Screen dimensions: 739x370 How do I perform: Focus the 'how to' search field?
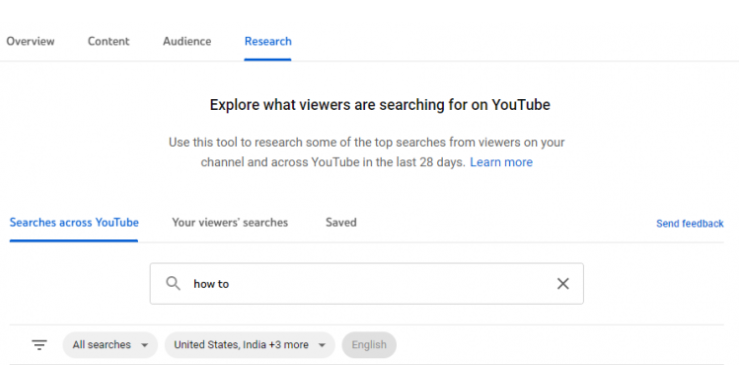(x=367, y=283)
